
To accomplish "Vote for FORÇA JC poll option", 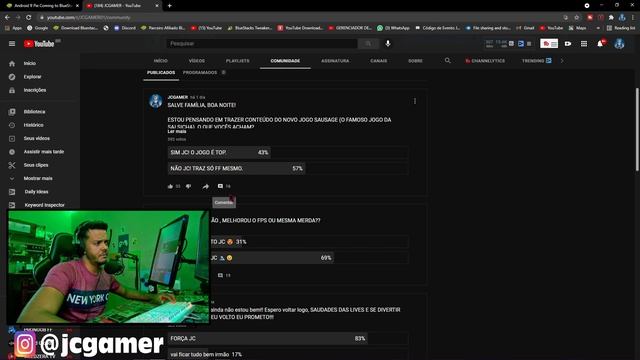I will point(288,338).
